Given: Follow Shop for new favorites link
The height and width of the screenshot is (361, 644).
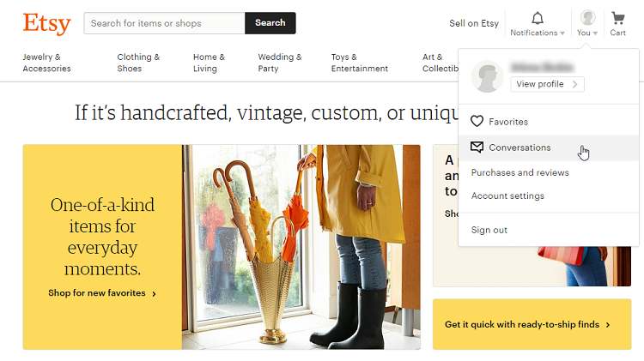Looking at the screenshot, I should (x=101, y=293).
